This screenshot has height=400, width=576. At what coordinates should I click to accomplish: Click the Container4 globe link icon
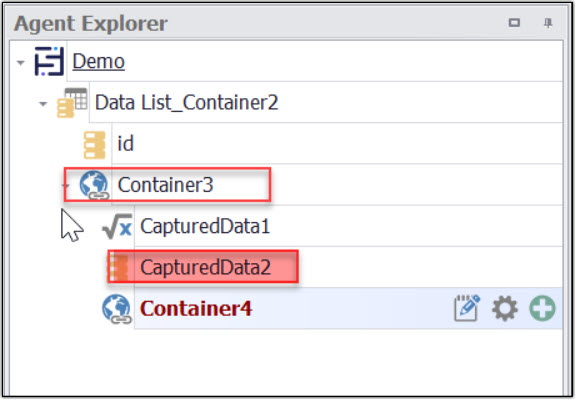click(x=116, y=309)
